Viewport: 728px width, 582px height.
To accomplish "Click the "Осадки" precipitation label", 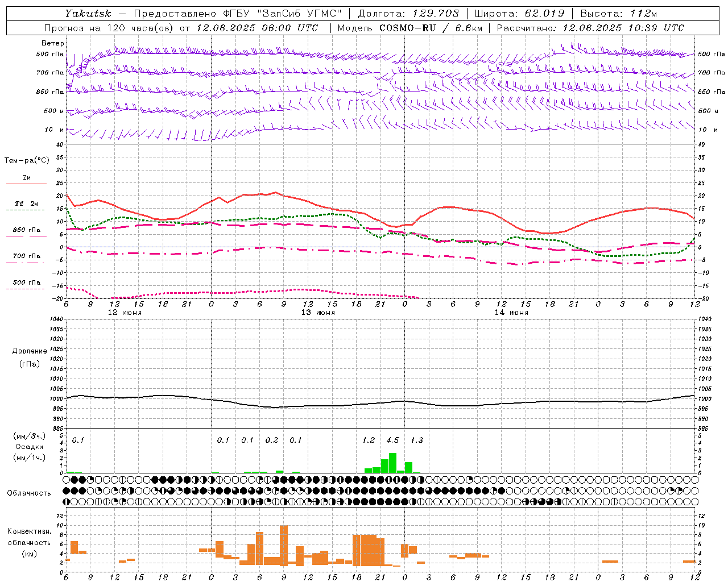I will (x=29, y=447).
